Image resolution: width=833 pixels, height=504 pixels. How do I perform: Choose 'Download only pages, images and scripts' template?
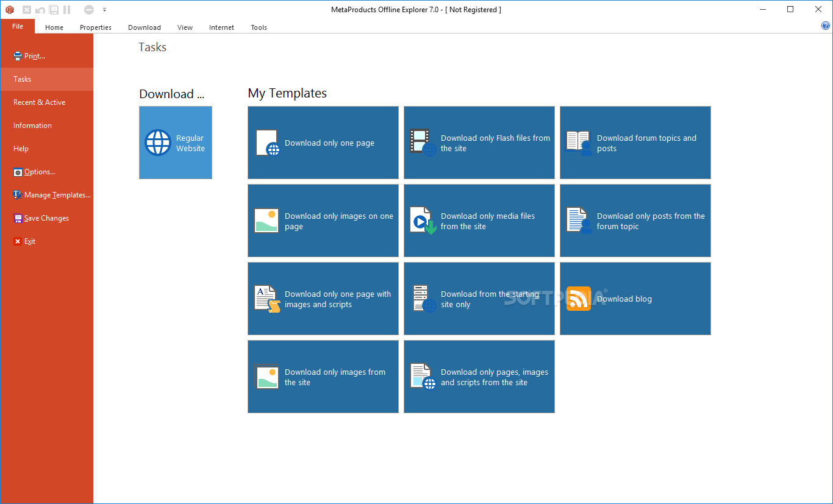click(479, 377)
